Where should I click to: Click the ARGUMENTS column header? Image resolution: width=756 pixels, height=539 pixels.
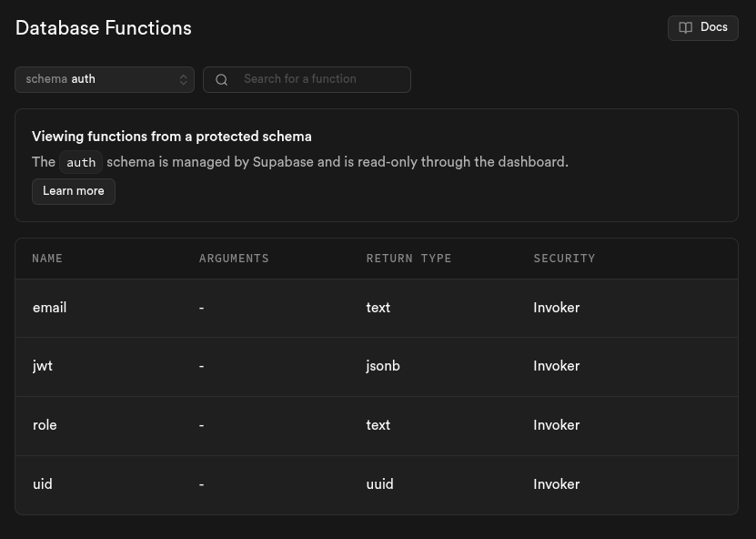(234, 259)
